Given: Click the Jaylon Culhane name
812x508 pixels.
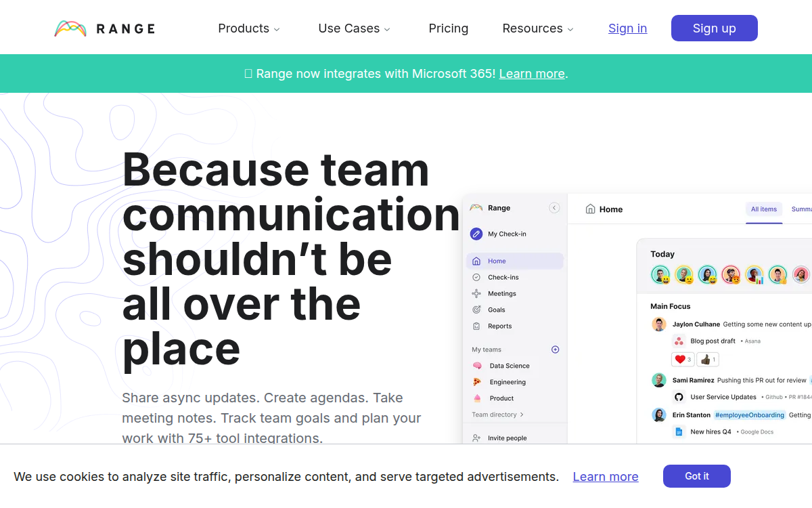Looking at the screenshot, I should coord(696,324).
